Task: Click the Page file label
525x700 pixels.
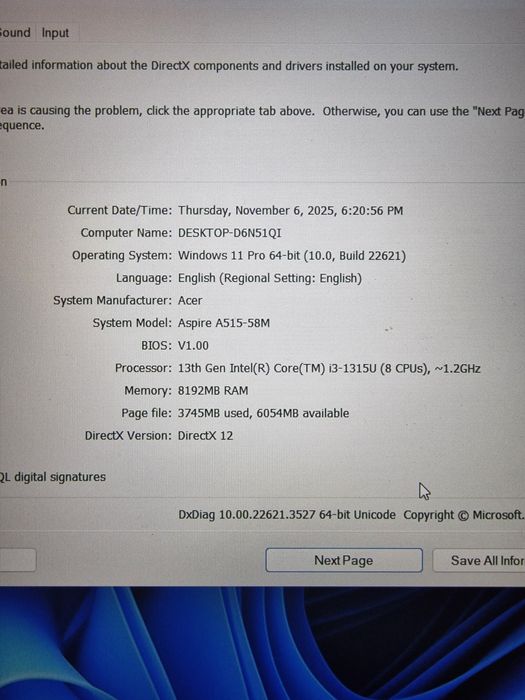Action: pyautogui.click(x=146, y=413)
